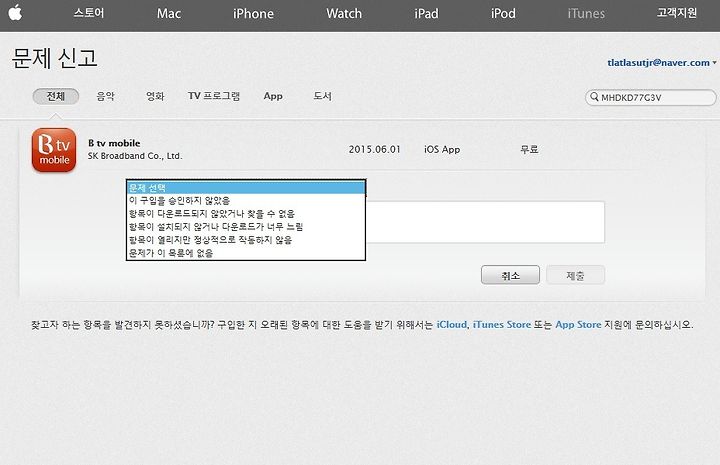This screenshot has height=465, width=720.
Task: Open Mac in the navigation bar
Action: point(169,13)
